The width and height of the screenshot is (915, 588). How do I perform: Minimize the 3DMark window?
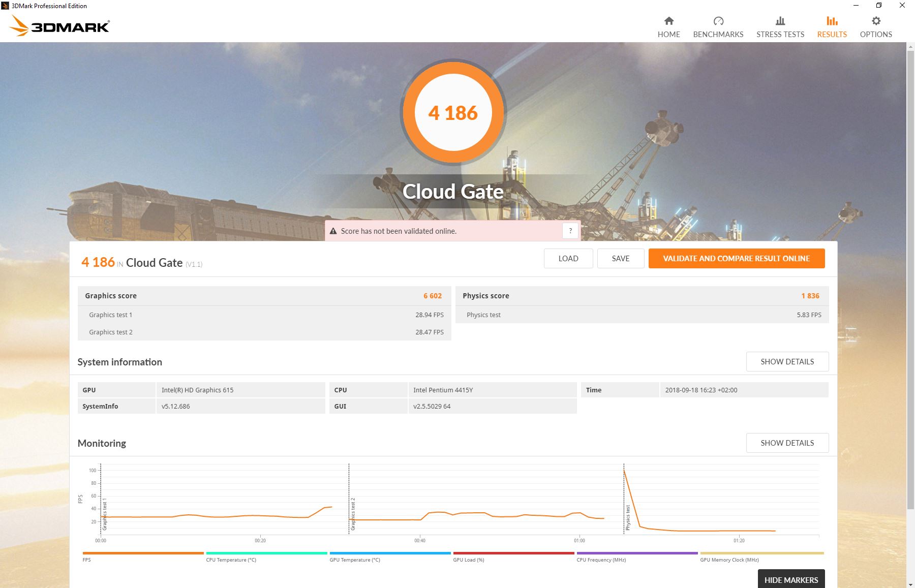click(x=856, y=6)
